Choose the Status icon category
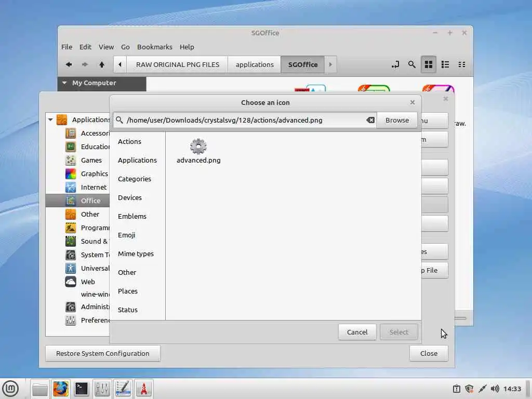532x399 pixels. [128, 310]
